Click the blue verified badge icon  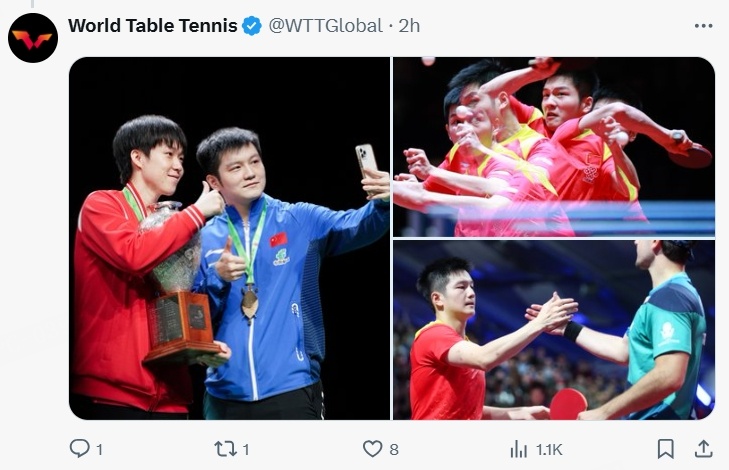click(252, 26)
